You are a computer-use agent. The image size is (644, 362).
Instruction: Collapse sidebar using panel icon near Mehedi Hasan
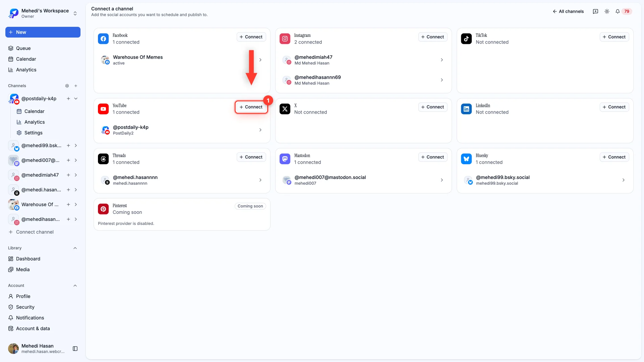coord(75,349)
